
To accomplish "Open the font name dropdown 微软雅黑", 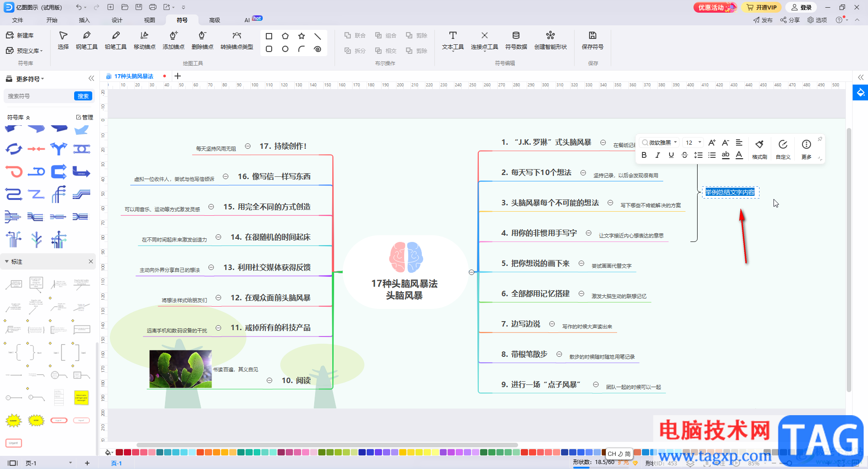I will click(x=660, y=142).
